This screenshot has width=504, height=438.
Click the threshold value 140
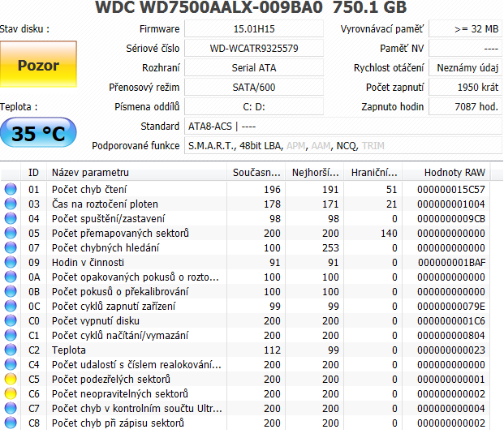pos(389,233)
